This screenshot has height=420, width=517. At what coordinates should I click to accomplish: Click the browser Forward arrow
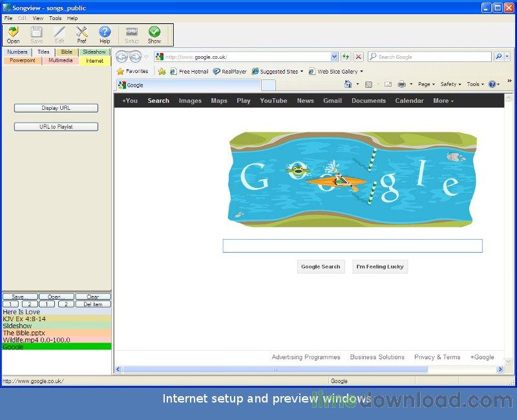coord(135,57)
